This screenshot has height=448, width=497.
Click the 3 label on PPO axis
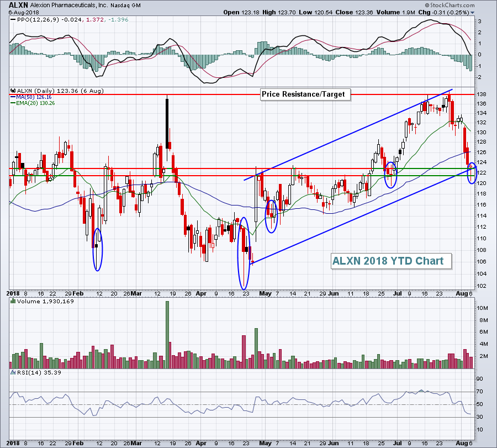coord(479,22)
